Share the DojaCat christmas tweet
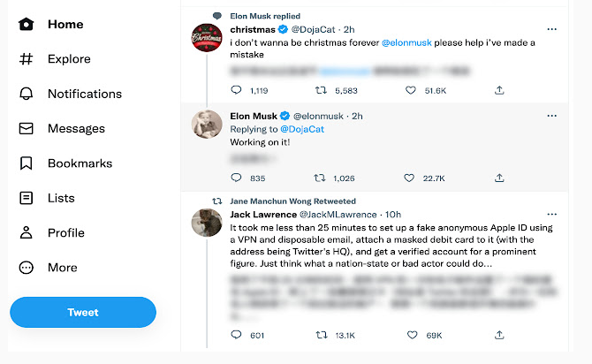This screenshot has width=592, height=364. [x=499, y=90]
